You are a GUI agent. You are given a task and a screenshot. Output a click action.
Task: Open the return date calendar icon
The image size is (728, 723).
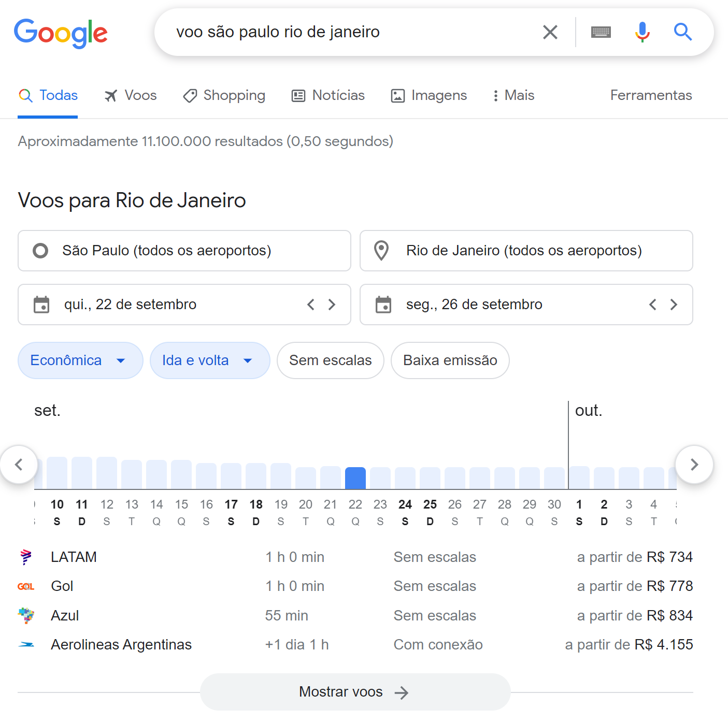tap(383, 305)
